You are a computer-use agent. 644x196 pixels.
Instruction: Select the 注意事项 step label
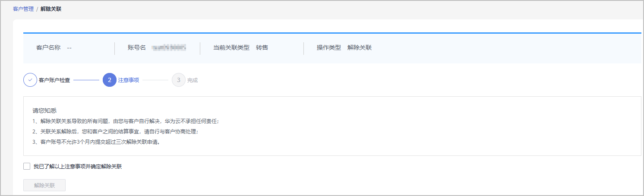129,80
